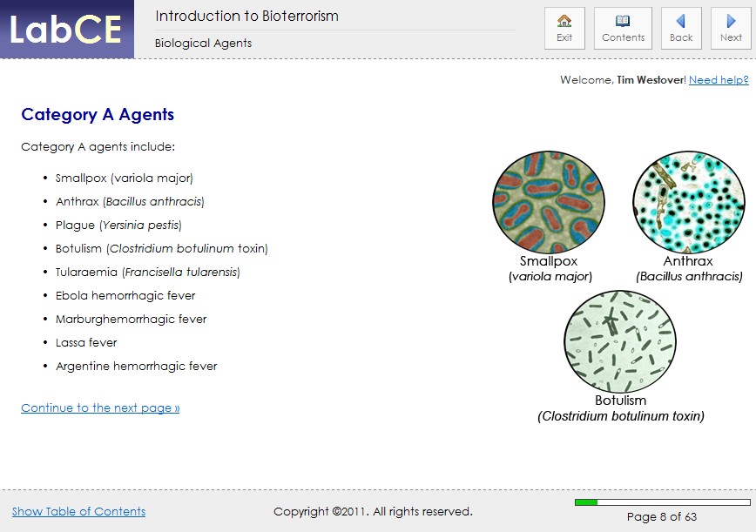
Task: Click the Plague Yersinia pestis list item
Action: 117,225
